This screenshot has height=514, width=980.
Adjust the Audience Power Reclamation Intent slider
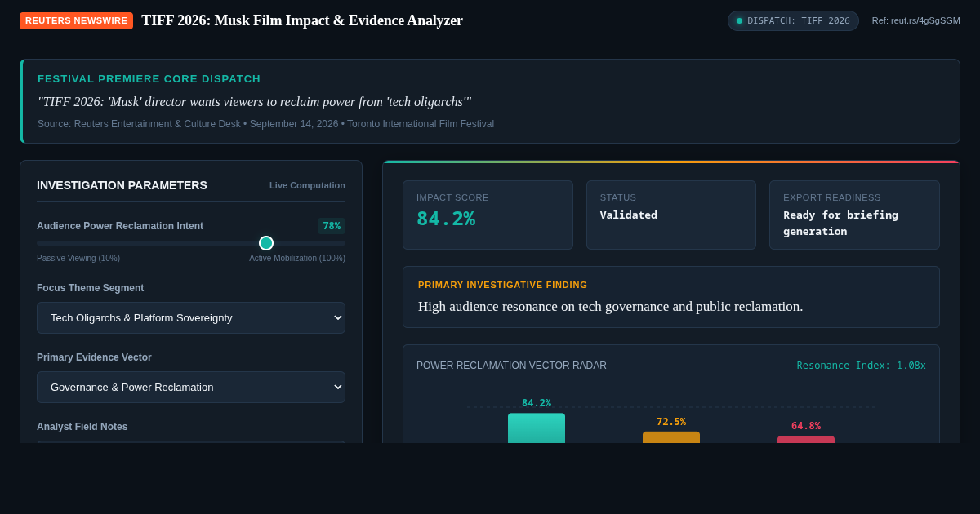coord(191,243)
